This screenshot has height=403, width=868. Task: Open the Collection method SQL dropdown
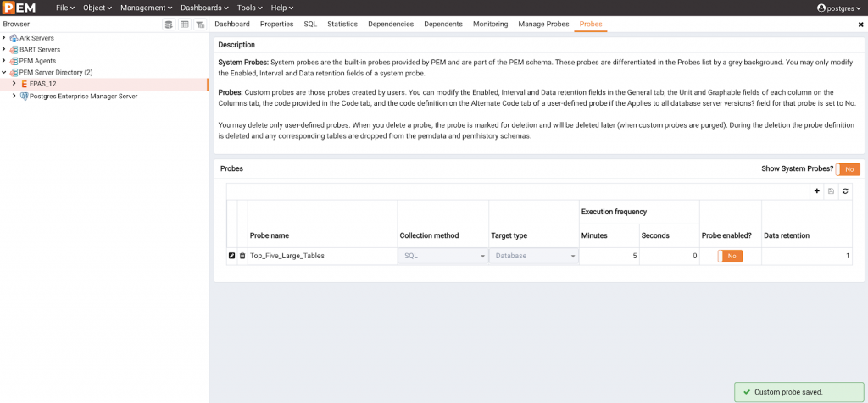(x=443, y=256)
